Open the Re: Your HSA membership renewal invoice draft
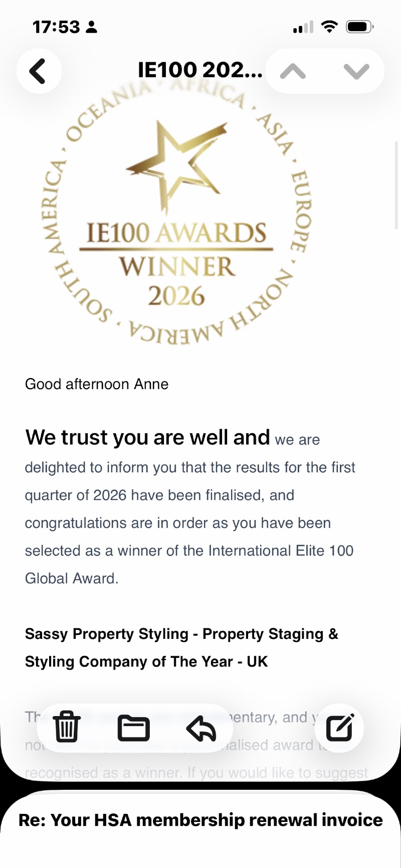The height and width of the screenshot is (868, 401). click(200, 820)
